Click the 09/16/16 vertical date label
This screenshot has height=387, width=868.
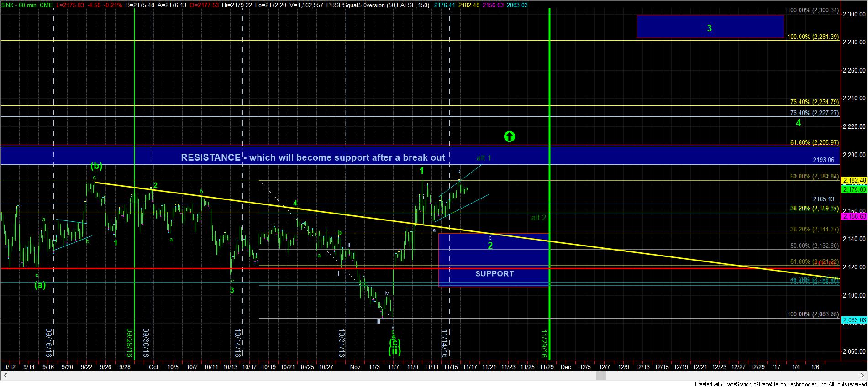tap(49, 343)
